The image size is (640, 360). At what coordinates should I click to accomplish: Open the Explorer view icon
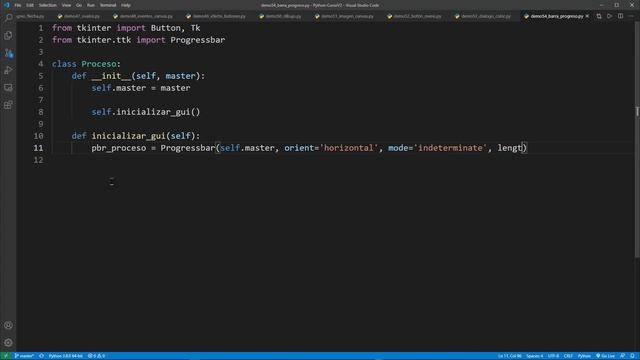(8, 36)
